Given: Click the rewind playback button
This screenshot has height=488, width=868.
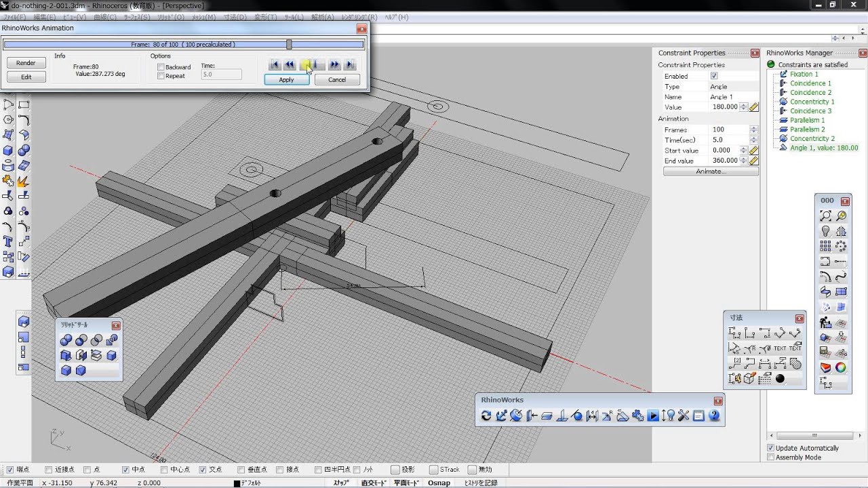Looking at the screenshot, I should [290, 64].
